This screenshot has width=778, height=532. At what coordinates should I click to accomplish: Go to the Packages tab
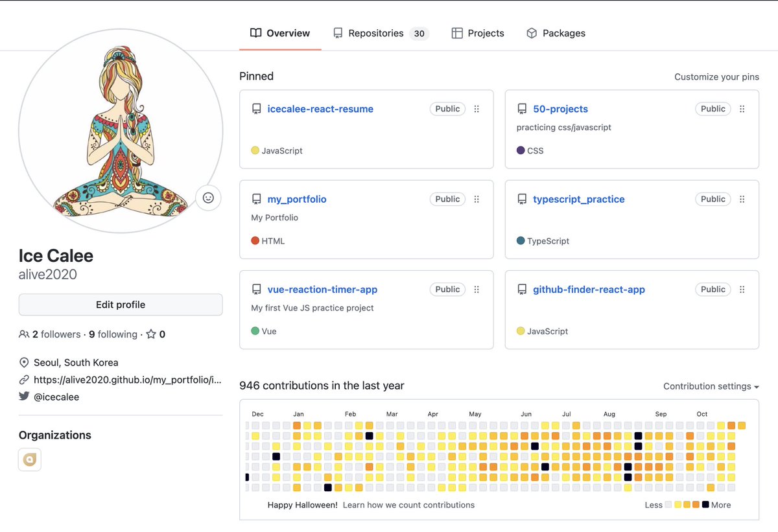coord(556,33)
